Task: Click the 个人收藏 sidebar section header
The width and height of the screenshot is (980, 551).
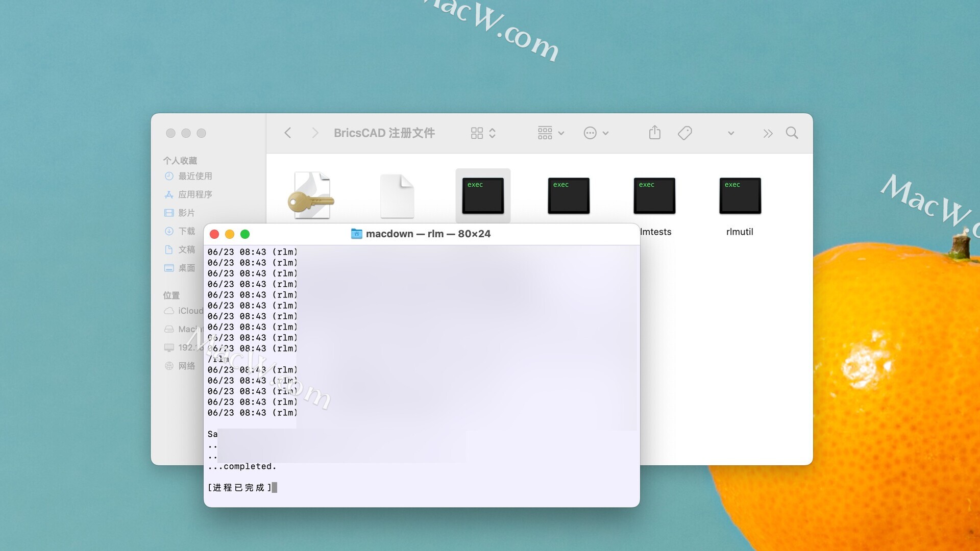Action: click(x=180, y=161)
